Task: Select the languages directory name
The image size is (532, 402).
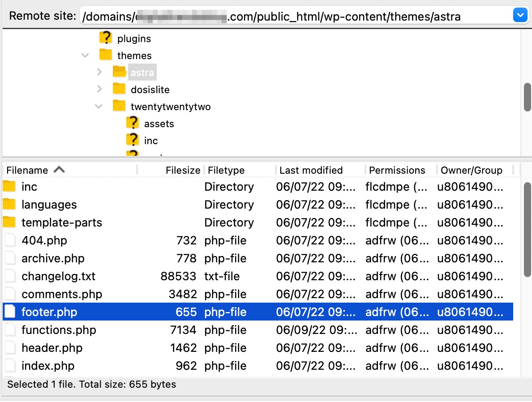Action: pyautogui.click(x=49, y=205)
